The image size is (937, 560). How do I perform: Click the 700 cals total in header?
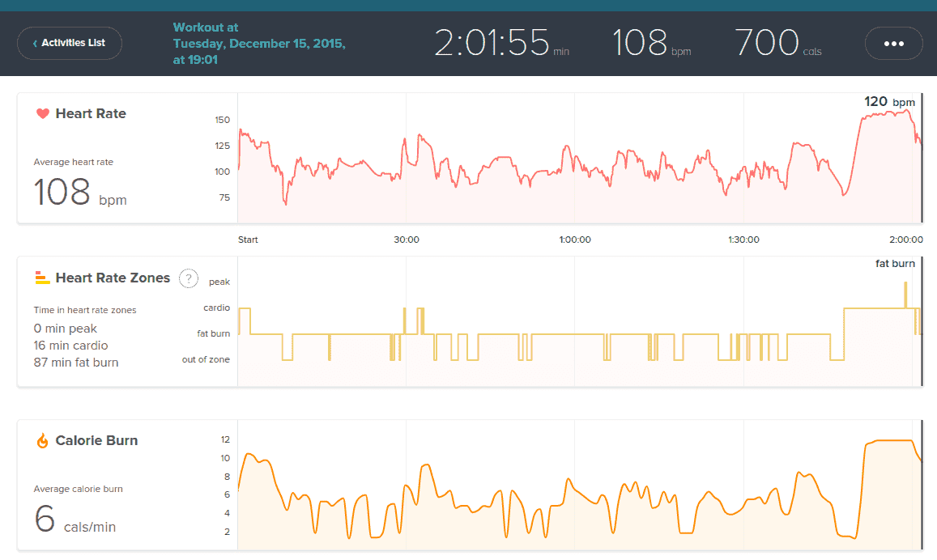coord(767,43)
